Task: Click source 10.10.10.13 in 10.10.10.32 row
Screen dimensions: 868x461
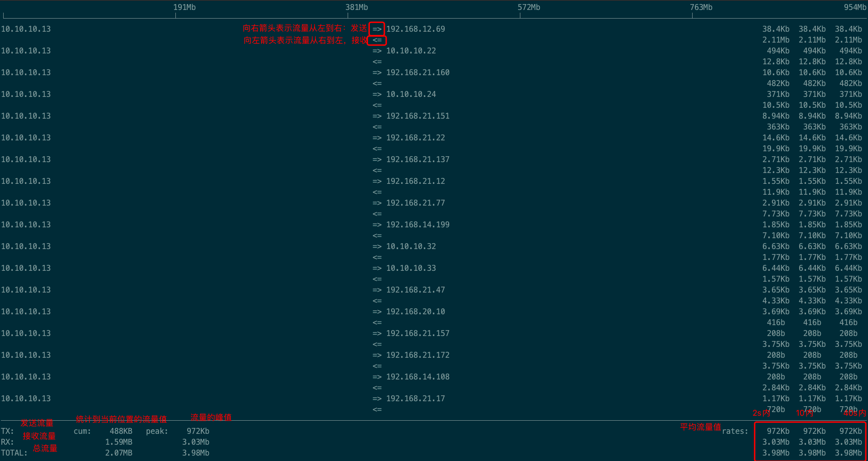Action: coord(26,246)
